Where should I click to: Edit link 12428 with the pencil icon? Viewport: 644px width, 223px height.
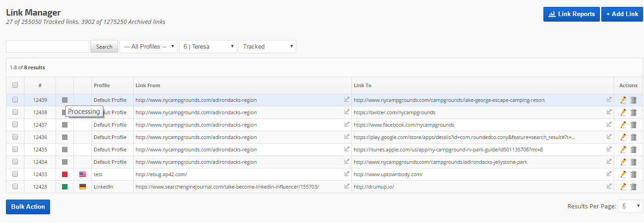[x=623, y=187]
